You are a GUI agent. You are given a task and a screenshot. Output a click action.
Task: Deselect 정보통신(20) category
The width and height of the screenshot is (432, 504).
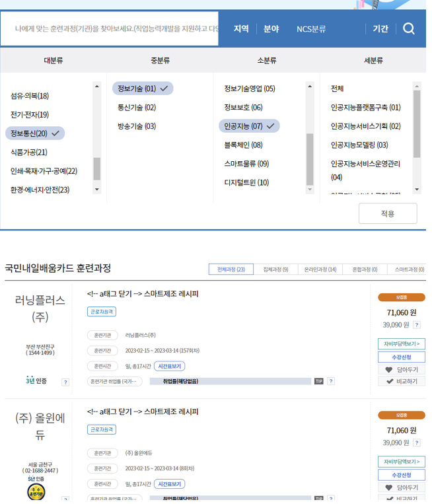pos(35,133)
